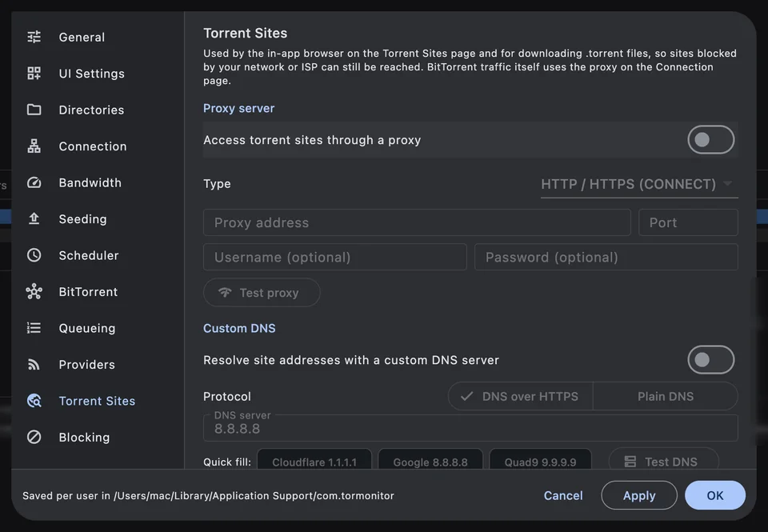Click the Protocol label
The width and height of the screenshot is (768, 532).
coord(226,396)
